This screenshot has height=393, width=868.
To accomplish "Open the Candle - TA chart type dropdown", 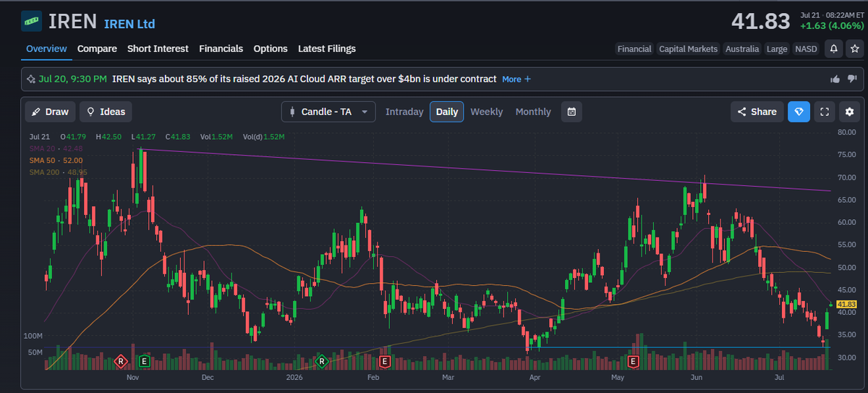I will [328, 111].
